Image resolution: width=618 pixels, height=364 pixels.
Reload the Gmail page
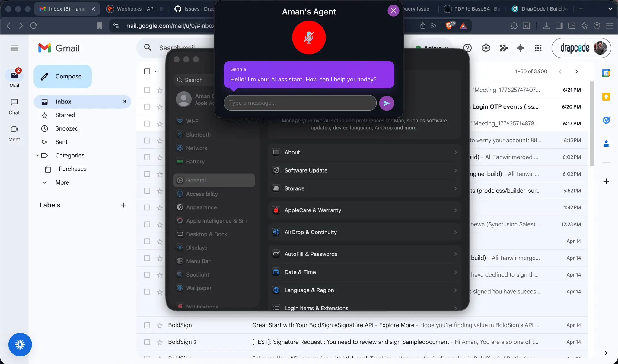[33, 26]
